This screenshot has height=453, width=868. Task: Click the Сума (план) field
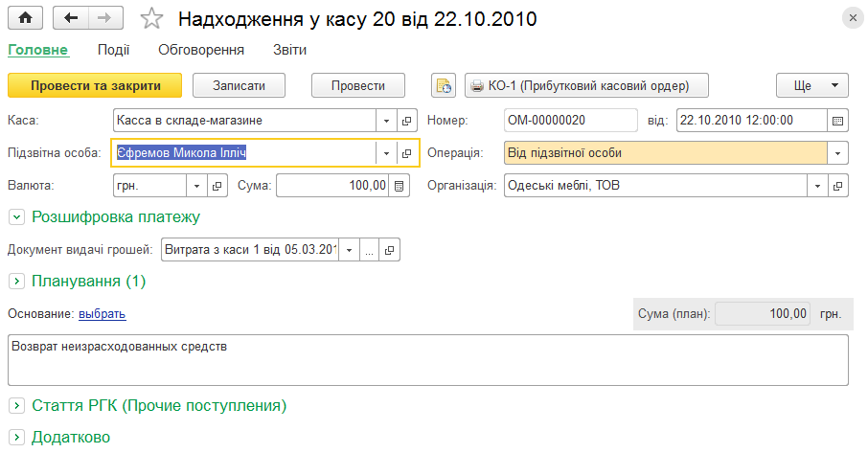coord(763,314)
